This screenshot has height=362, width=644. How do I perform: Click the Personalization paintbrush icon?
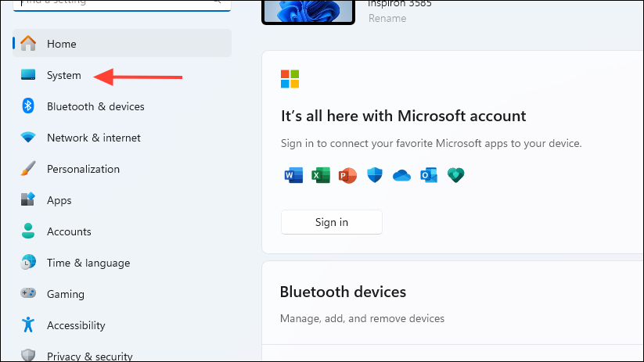coord(28,168)
